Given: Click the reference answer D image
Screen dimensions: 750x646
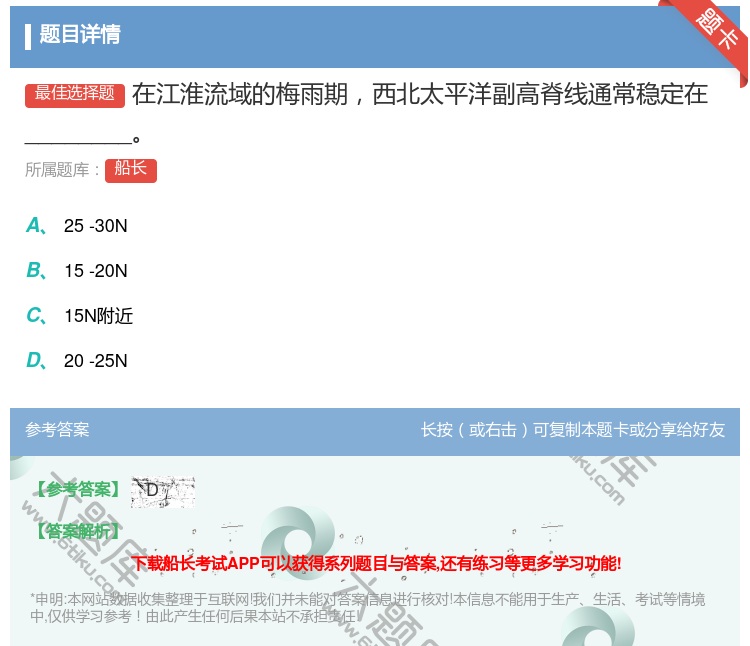Looking at the screenshot, I should pyautogui.click(x=163, y=492).
